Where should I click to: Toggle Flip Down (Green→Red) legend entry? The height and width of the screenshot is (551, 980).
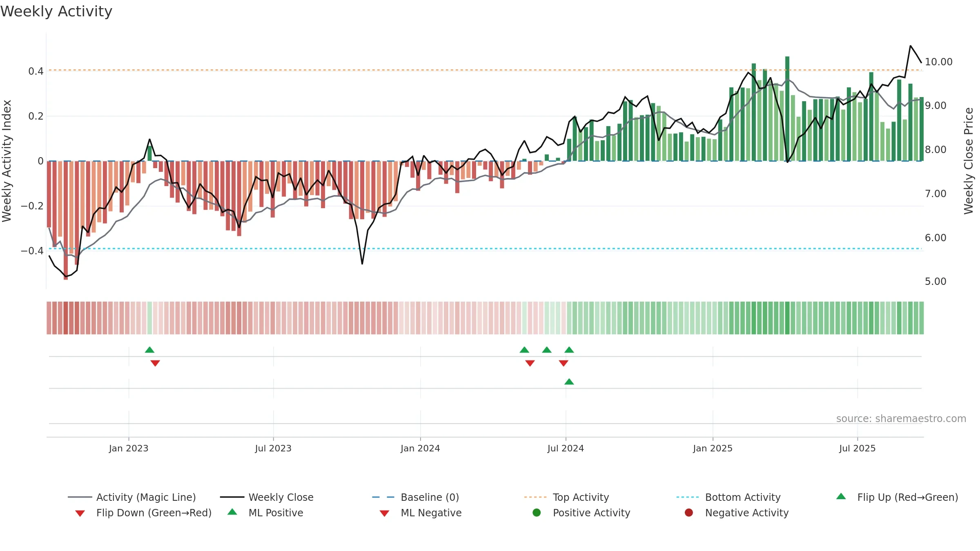pos(143,513)
